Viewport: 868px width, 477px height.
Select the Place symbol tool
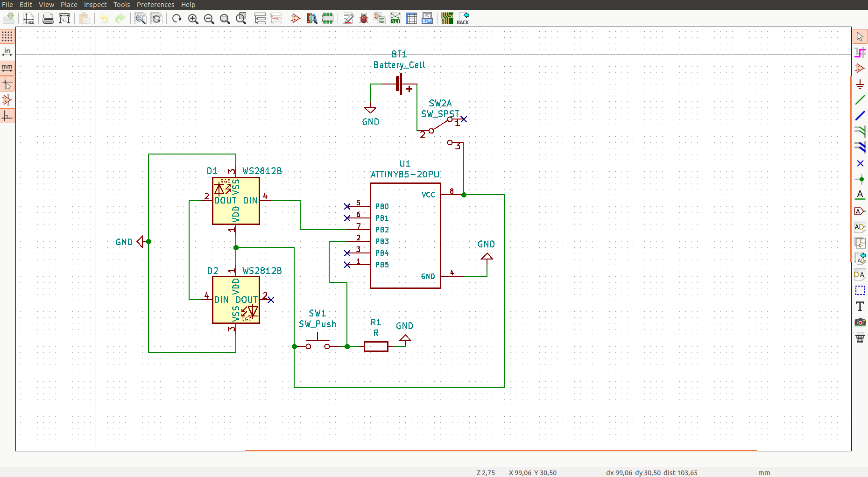[860, 68]
